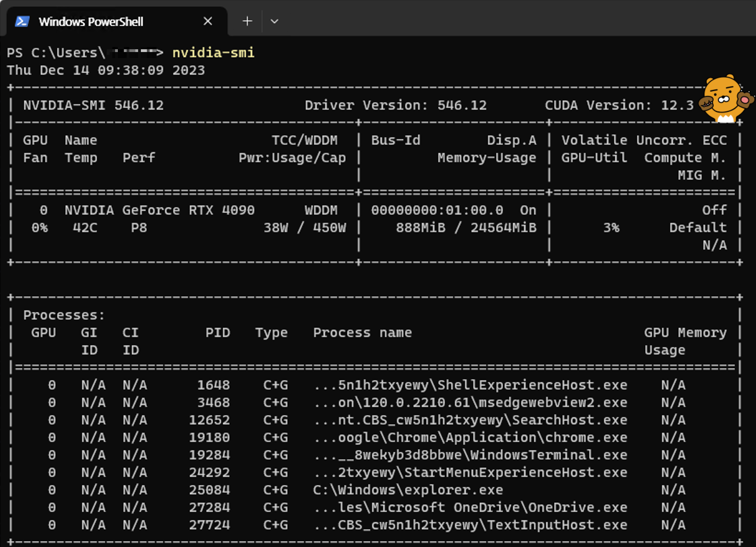756x547 pixels.
Task: Click the TCC/WDDM column header
Action: tap(305, 140)
